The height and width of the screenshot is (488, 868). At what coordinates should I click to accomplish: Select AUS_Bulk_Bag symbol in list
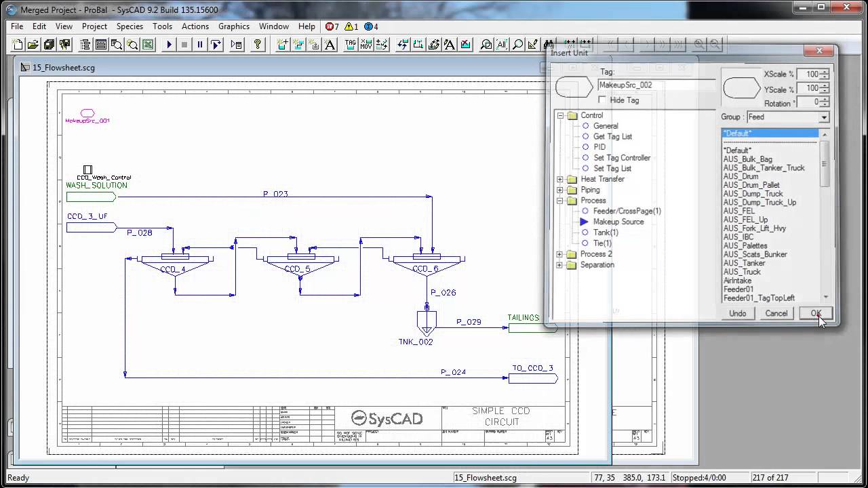747,159
